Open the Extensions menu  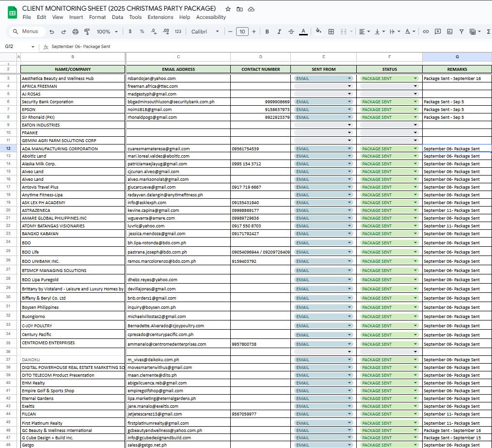click(160, 17)
